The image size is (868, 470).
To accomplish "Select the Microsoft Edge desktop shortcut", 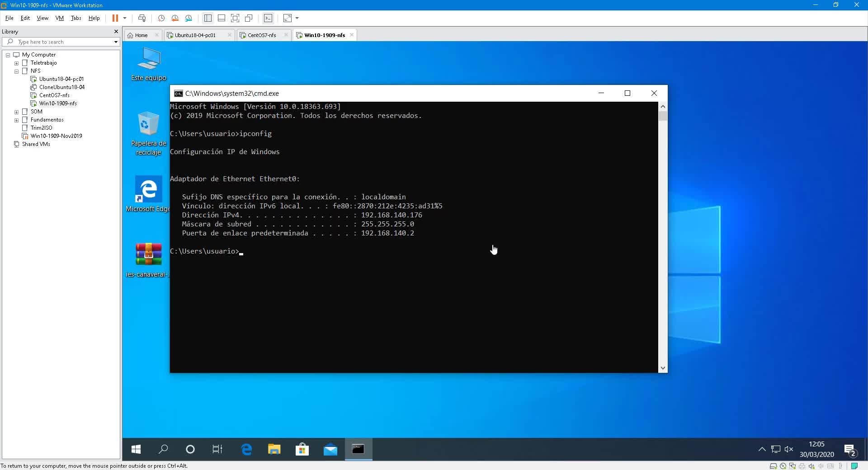I will point(148,194).
